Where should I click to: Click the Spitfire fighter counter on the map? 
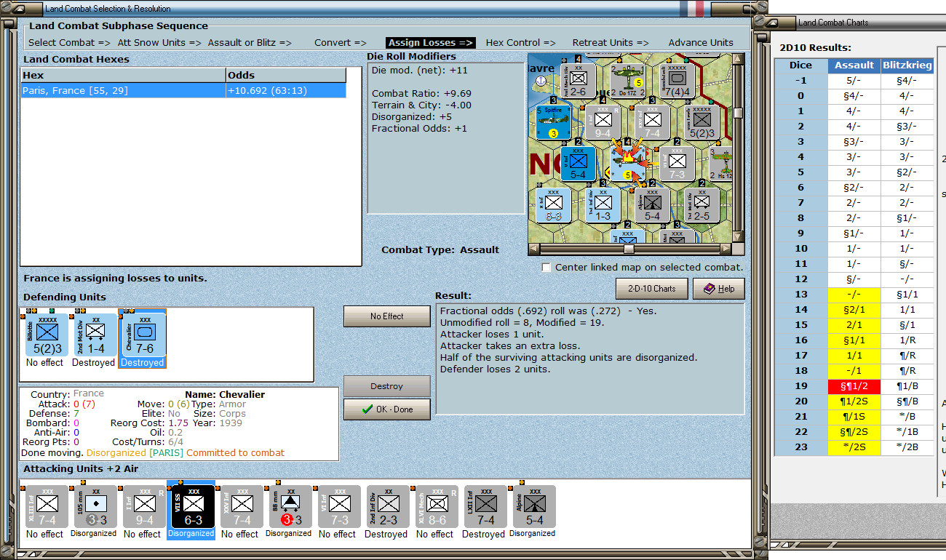pyautogui.click(x=554, y=122)
